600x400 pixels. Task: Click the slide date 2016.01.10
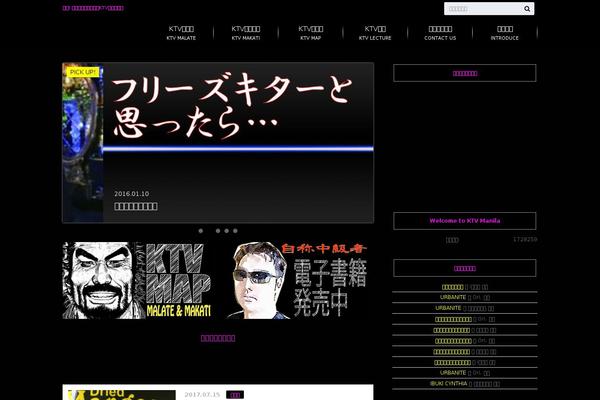click(x=132, y=194)
